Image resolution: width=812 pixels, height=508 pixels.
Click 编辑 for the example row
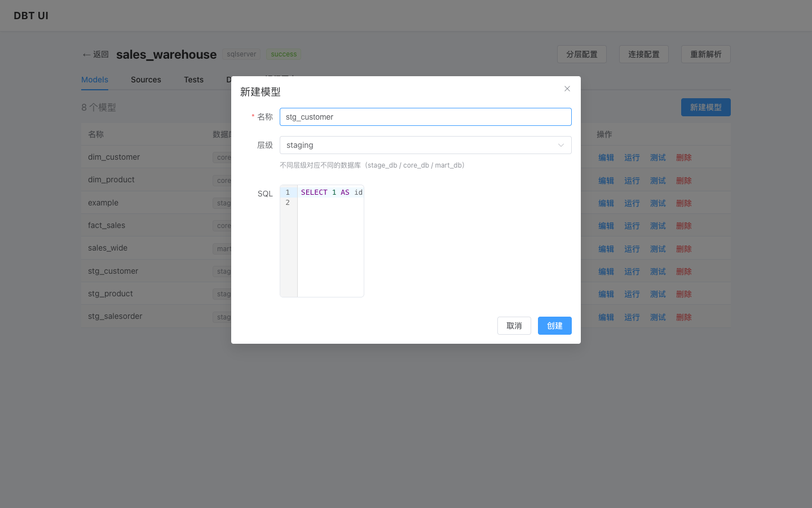pos(606,203)
